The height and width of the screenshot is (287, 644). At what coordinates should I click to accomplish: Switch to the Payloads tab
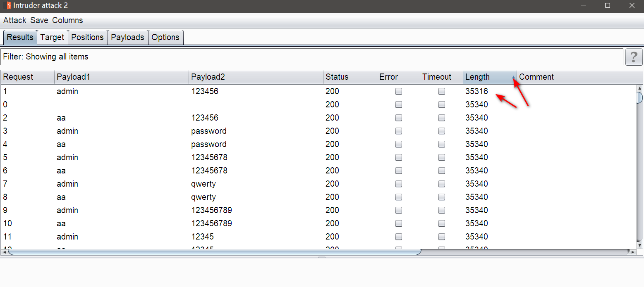pyautogui.click(x=127, y=37)
